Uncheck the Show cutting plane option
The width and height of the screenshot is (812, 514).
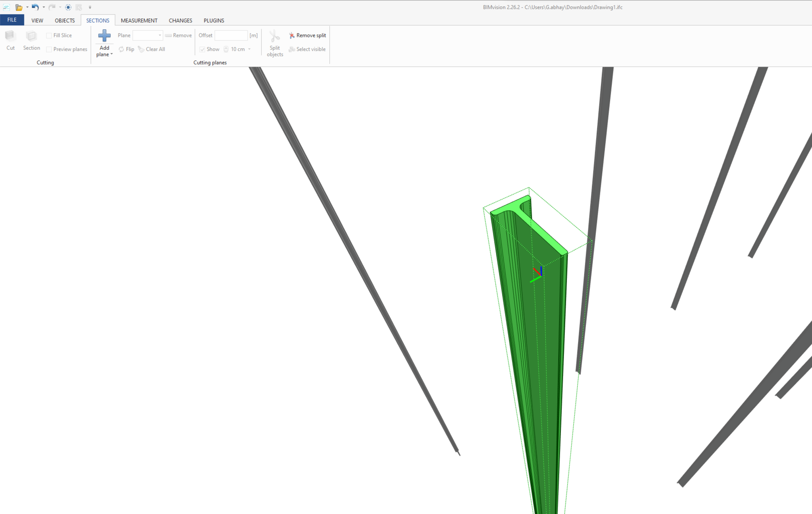202,49
